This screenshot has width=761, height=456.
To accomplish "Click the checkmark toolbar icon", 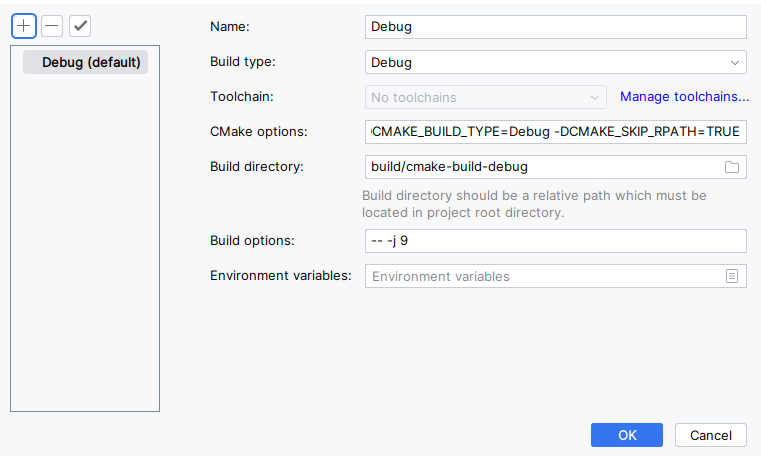I will coord(80,26).
